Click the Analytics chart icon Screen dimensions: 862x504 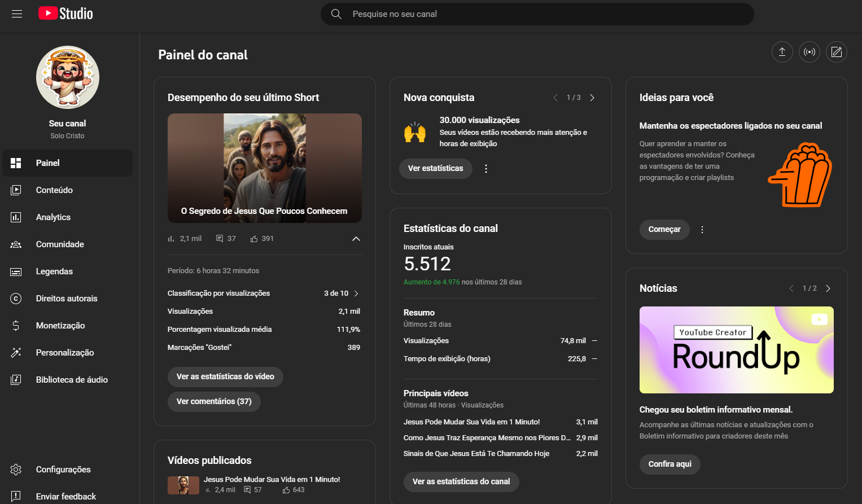(16, 217)
